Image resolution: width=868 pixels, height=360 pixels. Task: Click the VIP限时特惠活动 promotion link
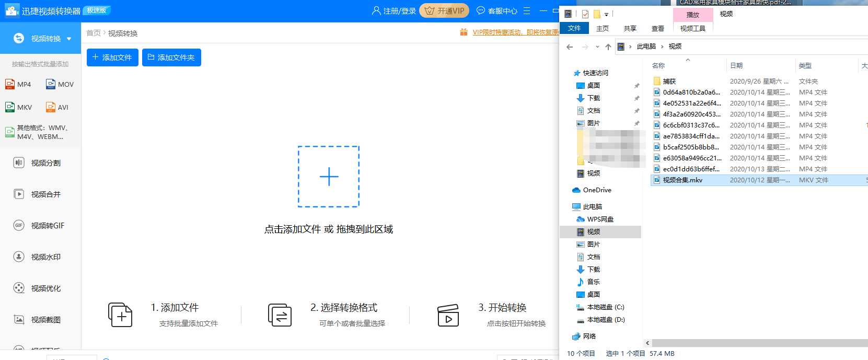point(515,32)
